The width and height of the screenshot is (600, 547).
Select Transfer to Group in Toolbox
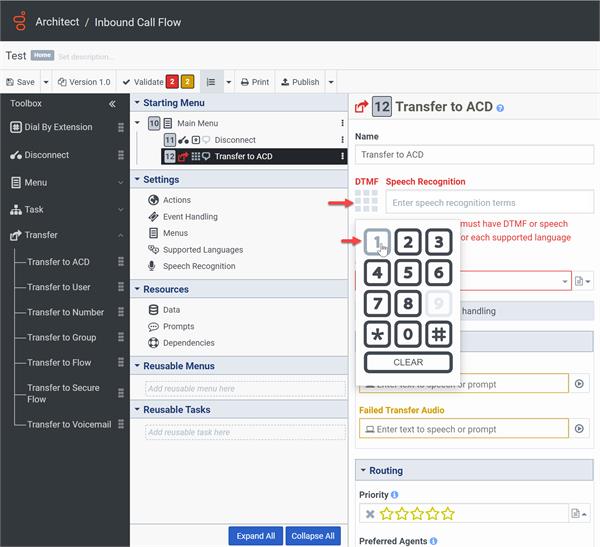tap(62, 338)
